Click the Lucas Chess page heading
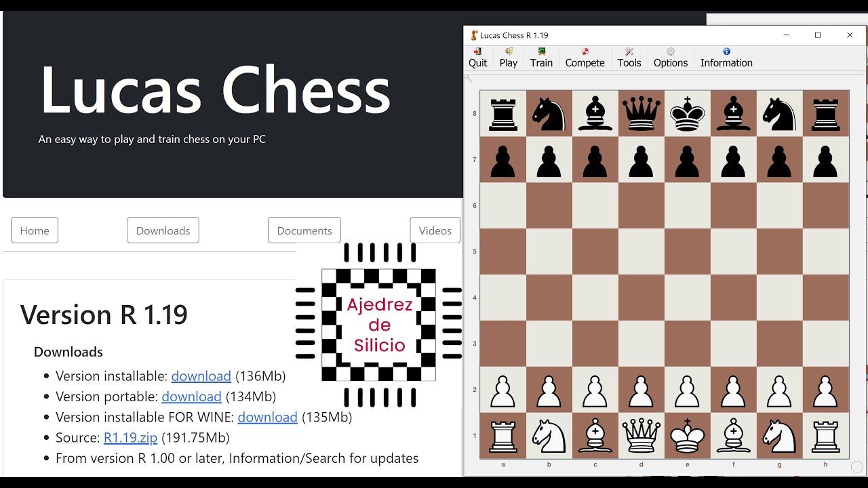The height and width of the screenshot is (488, 868). [215, 90]
